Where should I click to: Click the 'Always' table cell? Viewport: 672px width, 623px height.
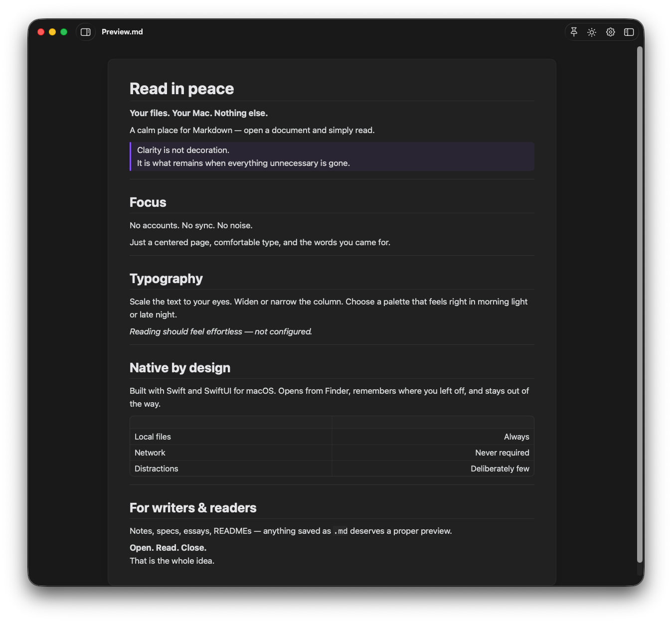[433, 437]
